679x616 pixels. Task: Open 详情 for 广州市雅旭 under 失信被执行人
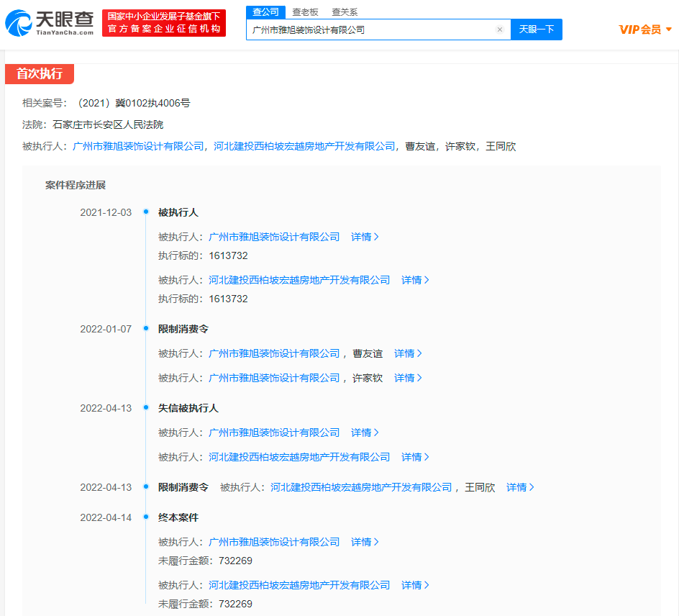pyautogui.click(x=365, y=432)
